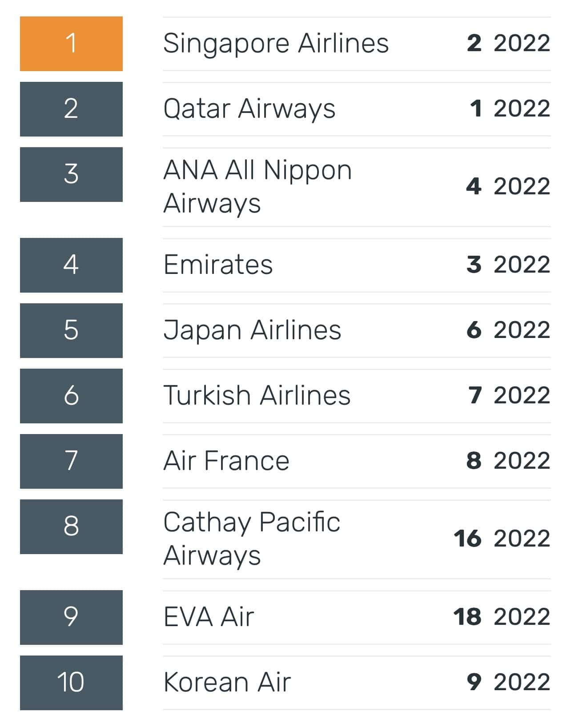Click the rank 5 box
571x728 pixels.
point(71,330)
